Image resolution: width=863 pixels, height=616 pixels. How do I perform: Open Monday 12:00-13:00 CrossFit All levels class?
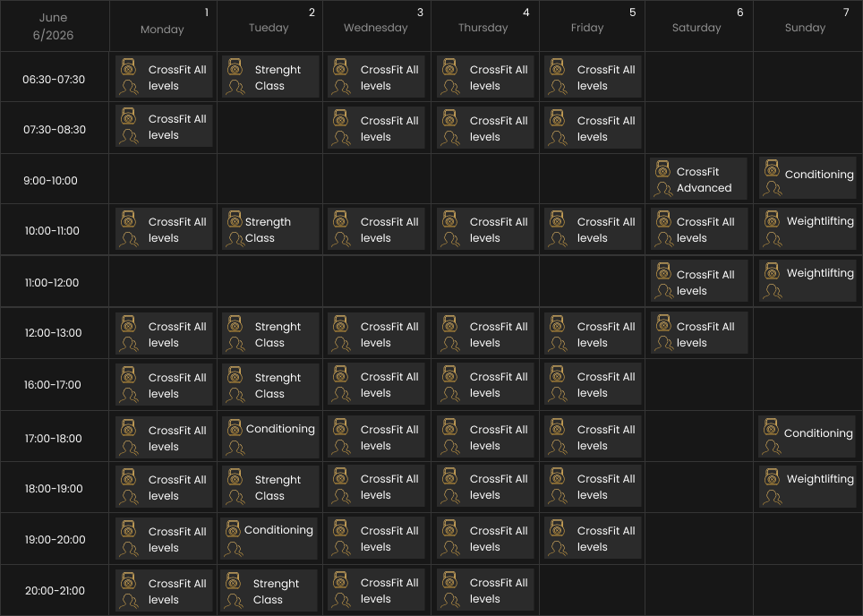tap(164, 334)
